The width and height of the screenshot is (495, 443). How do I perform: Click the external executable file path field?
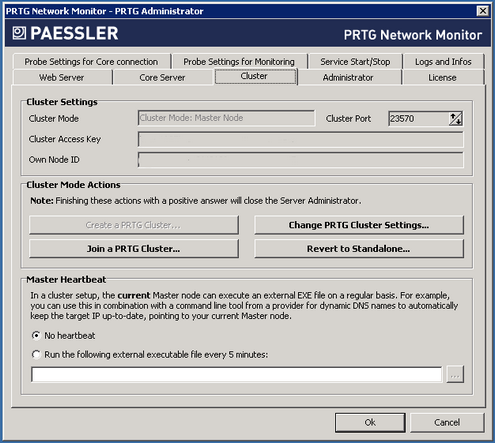coord(237,374)
